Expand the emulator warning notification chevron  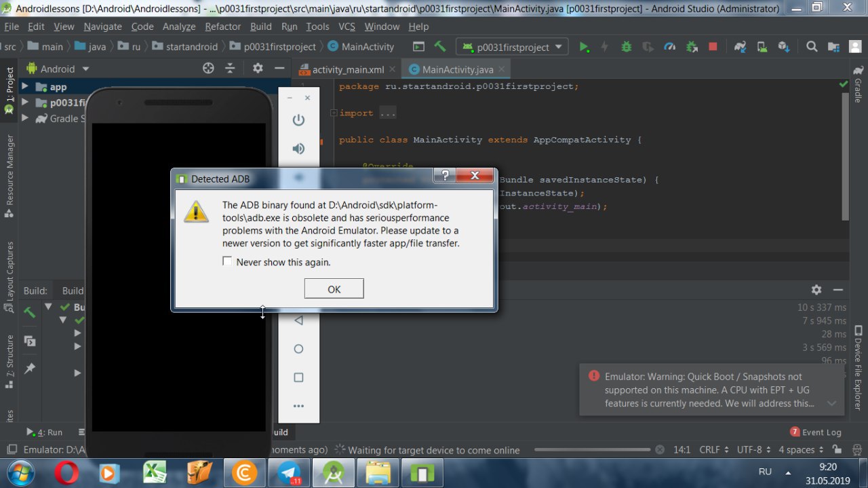tap(831, 403)
